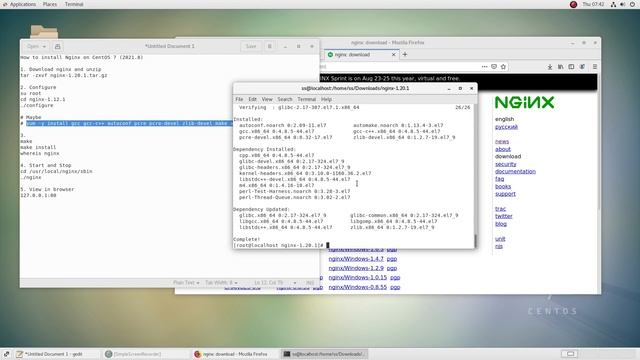Open power menu icon in top panel

pos(632,4)
